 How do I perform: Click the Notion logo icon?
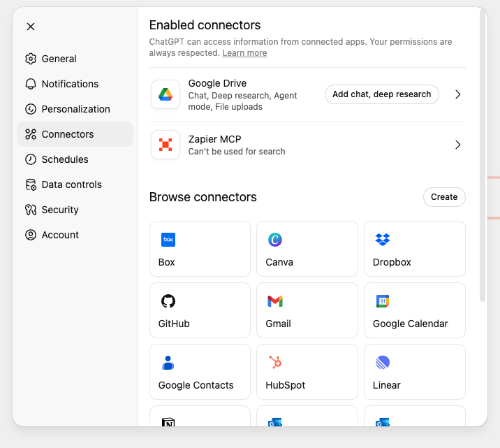pos(168,422)
